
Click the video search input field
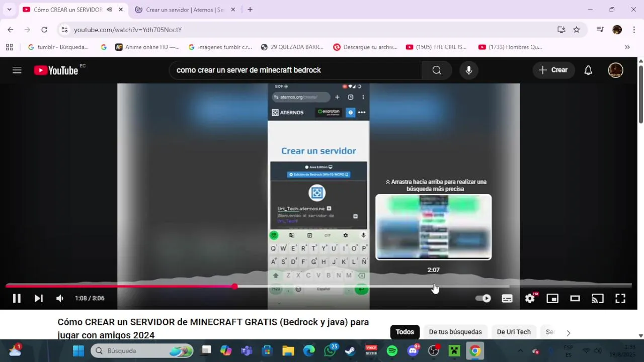click(295, 70)
